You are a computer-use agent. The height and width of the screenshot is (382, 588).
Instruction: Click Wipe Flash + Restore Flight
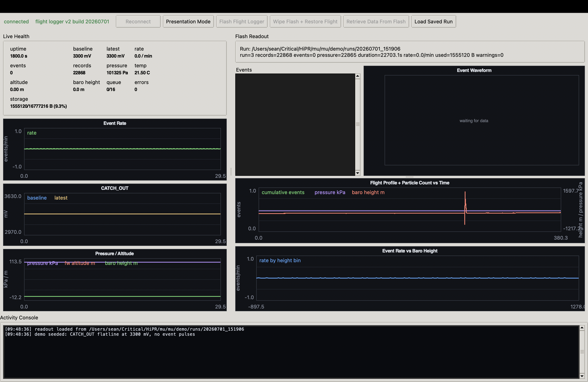click(305, 22)
